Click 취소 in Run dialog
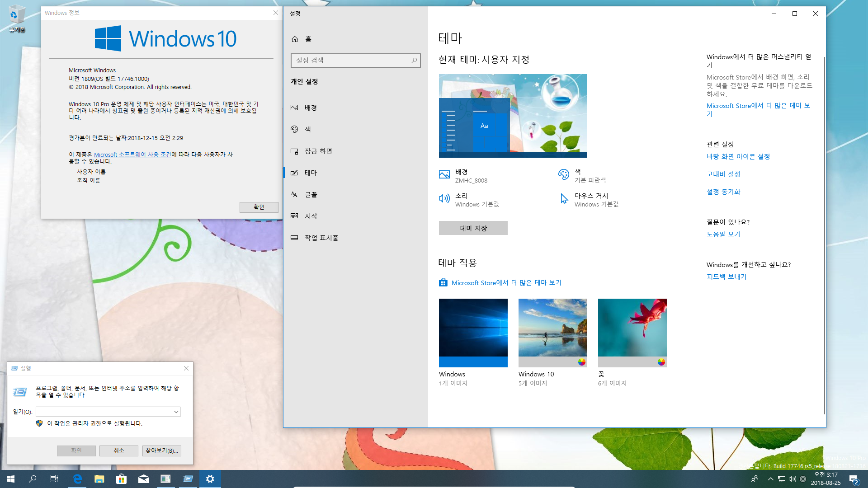Viewport: 868px width, 488px height. (119, 451)
